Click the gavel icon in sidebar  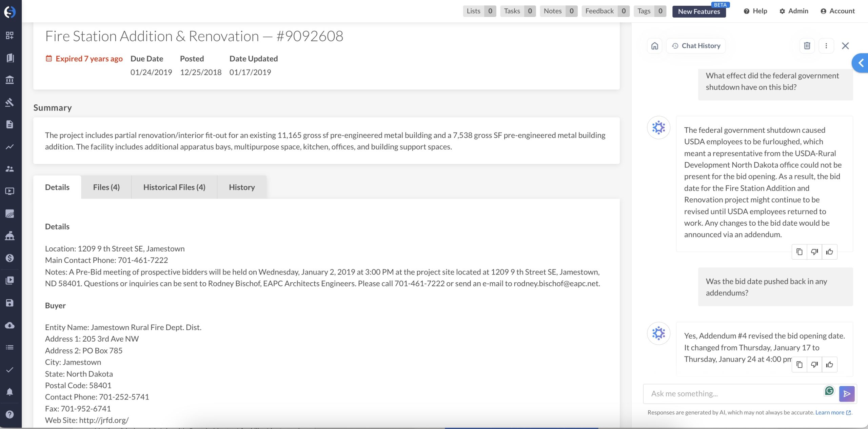click(9, 102)
